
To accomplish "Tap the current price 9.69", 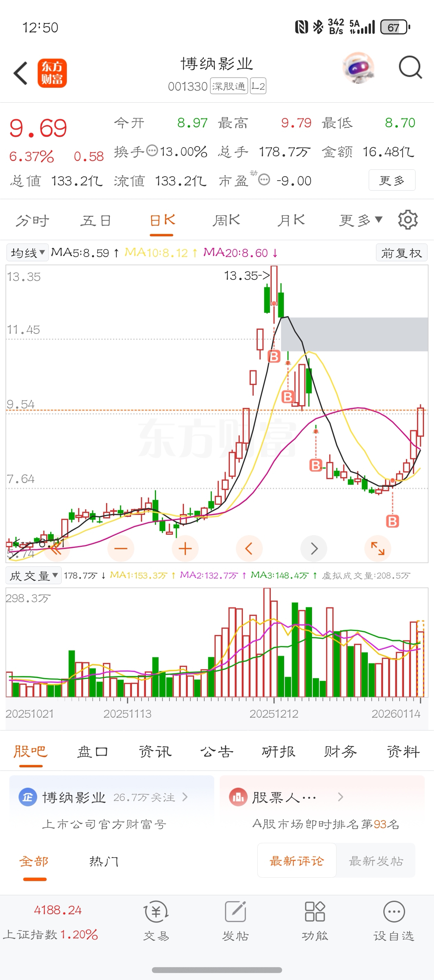I will [38, 128].
